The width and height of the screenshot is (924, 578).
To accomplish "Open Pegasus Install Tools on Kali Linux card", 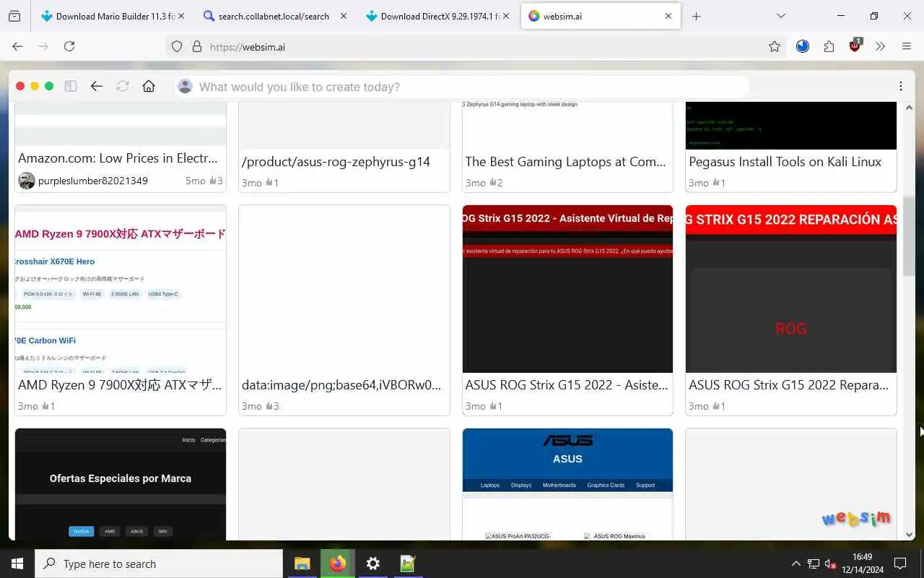I will 785,162.
